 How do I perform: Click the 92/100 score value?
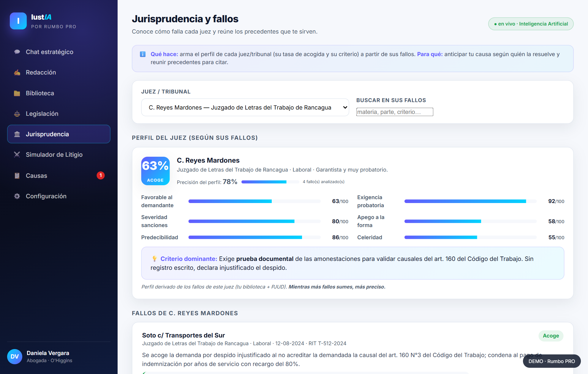coord(556,201)
